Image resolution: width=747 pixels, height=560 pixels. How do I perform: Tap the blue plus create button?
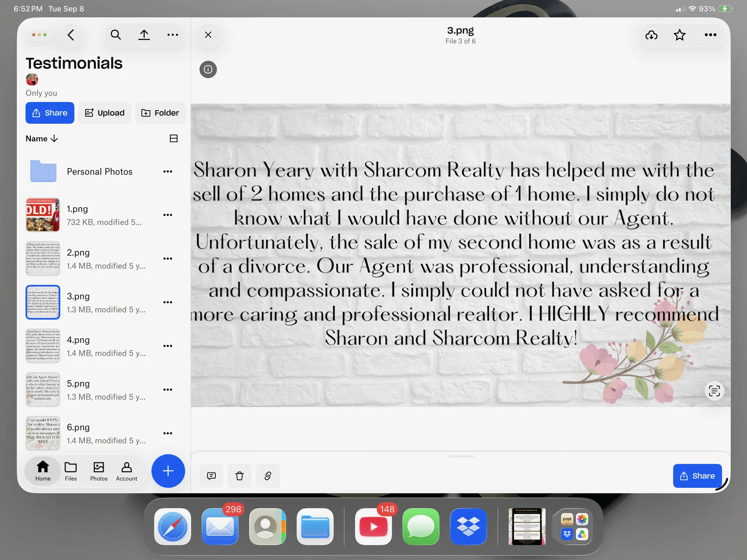[x=168, y=471]
